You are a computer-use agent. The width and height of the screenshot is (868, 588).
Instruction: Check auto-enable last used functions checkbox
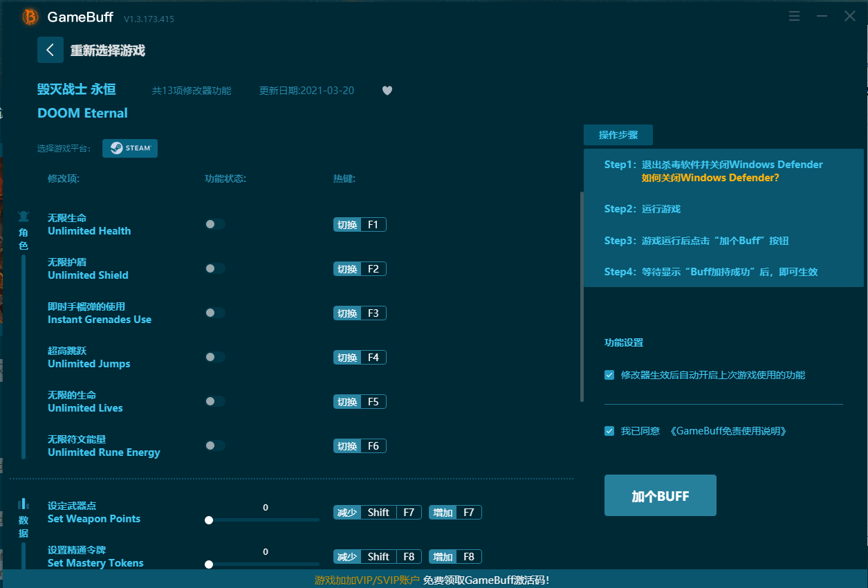coord(609,375)
